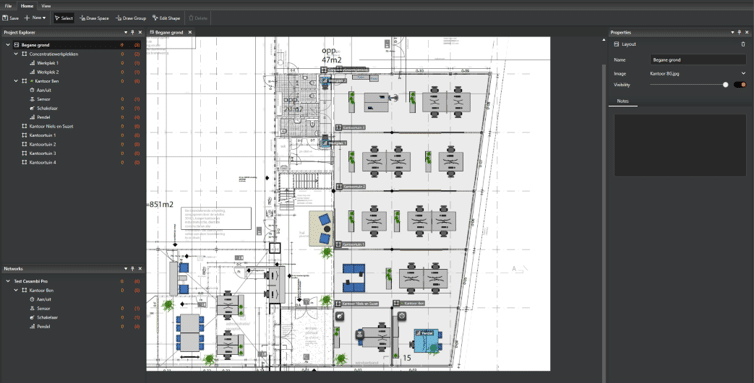
Task: Open the File menu
Action: (x=8, y=6)
